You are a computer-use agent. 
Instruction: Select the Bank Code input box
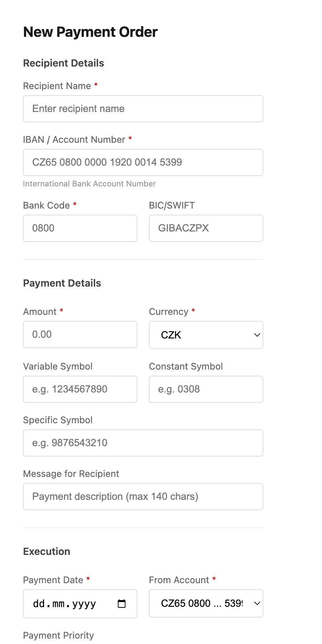click(80, 228)
